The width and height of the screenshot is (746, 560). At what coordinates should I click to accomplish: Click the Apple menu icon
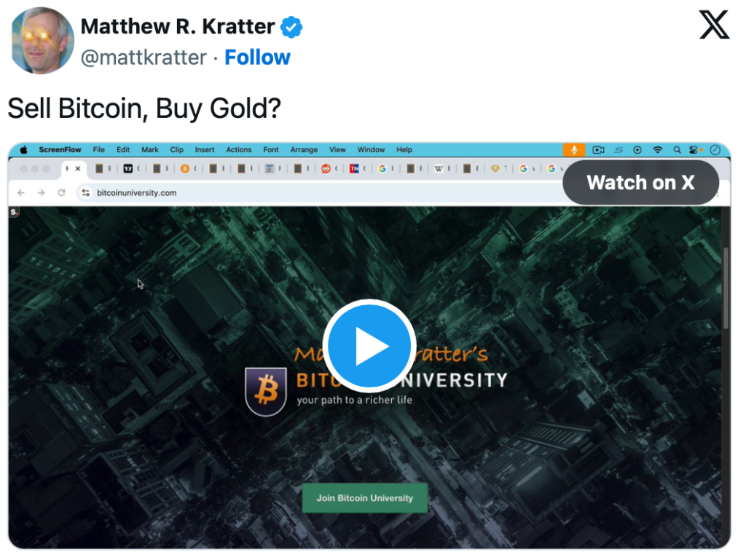[x=24, y=150]
